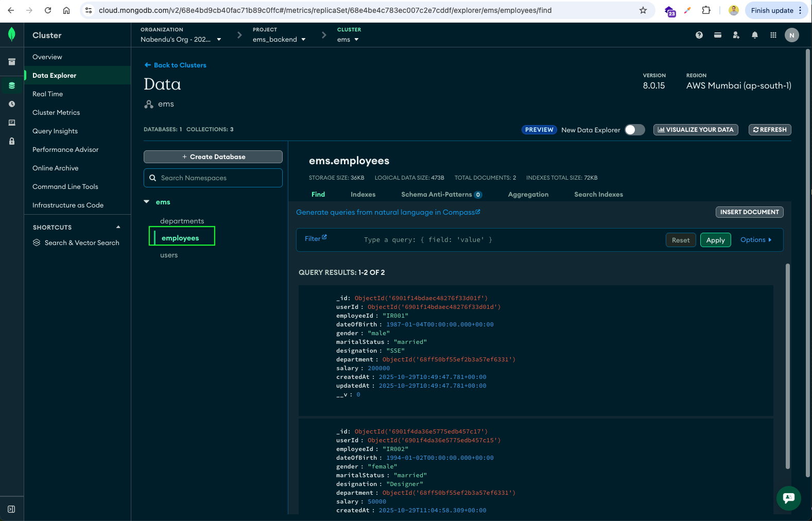Collapse the ems database tree node

[x=147, y=202]
